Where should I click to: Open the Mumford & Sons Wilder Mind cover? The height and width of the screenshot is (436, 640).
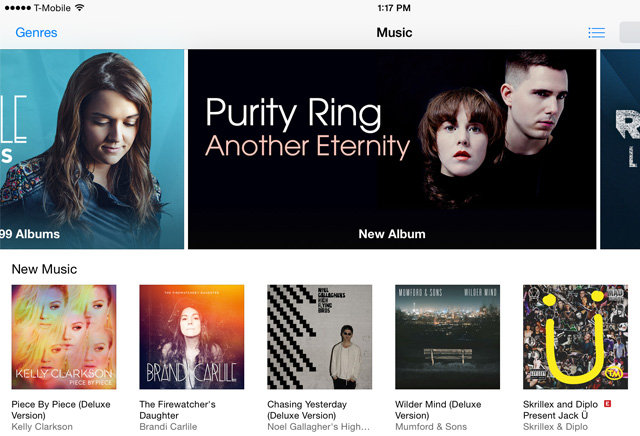tap(447, 337)
